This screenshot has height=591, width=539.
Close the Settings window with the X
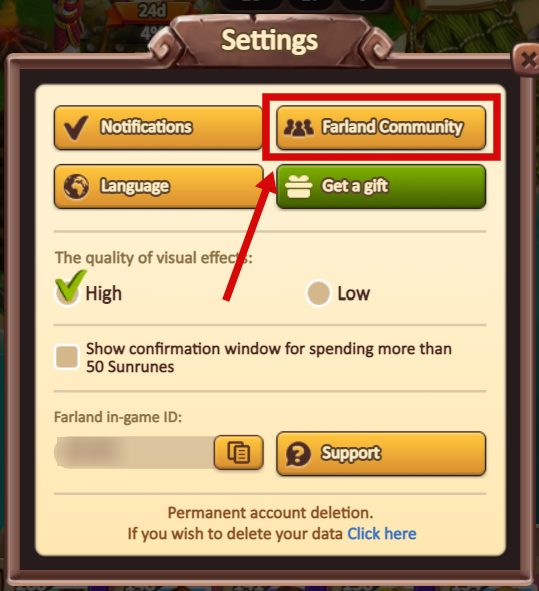(x=527, y=60)
